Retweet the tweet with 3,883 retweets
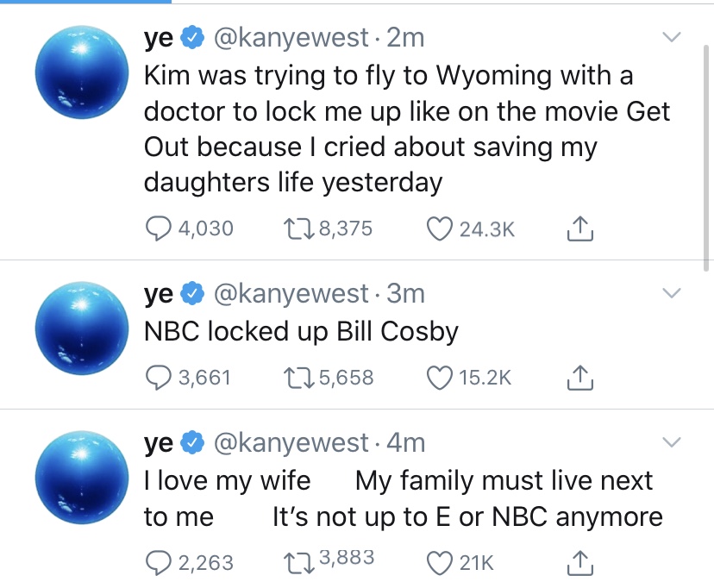This screenshot has width=714, height=588. 298,563
